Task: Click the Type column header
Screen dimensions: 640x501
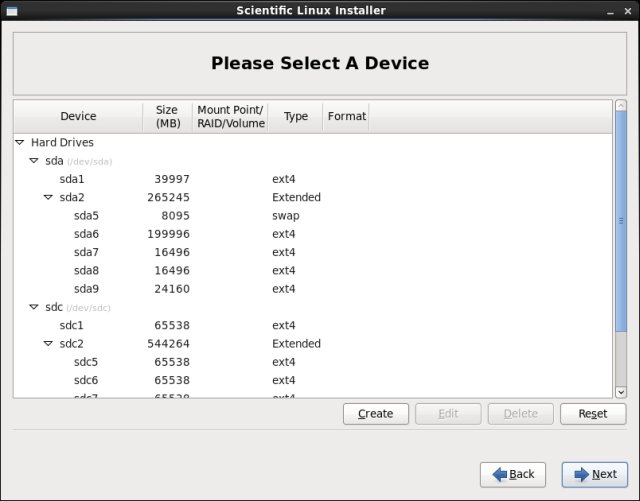Action: click(295, 116)
